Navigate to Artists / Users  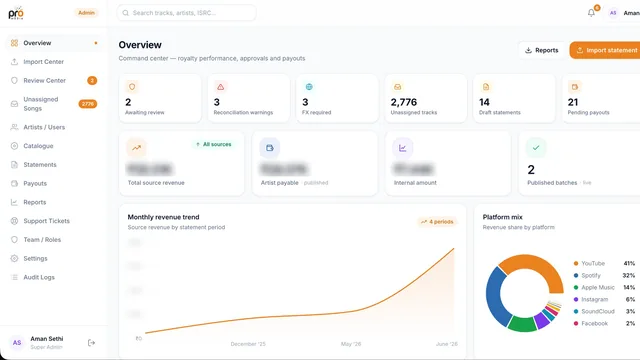click(54, 127)
